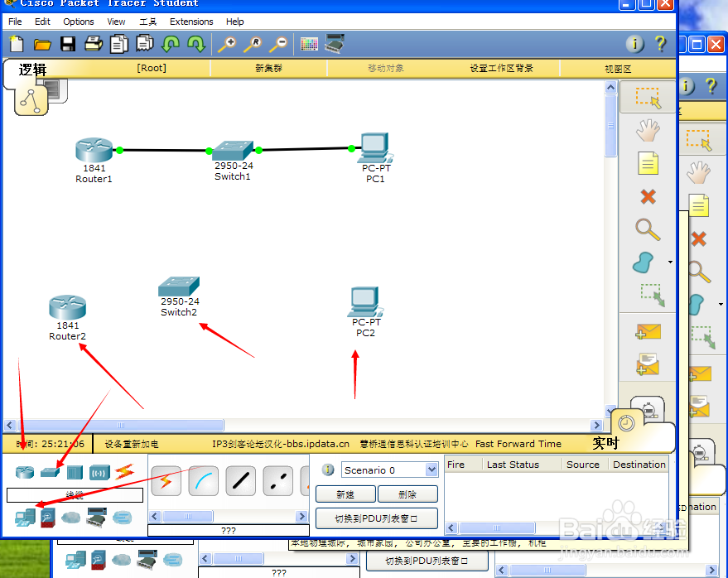Viewport: 728px width, 578px height.
Task: Pick the copper straight-through cable
Action: 240,481
